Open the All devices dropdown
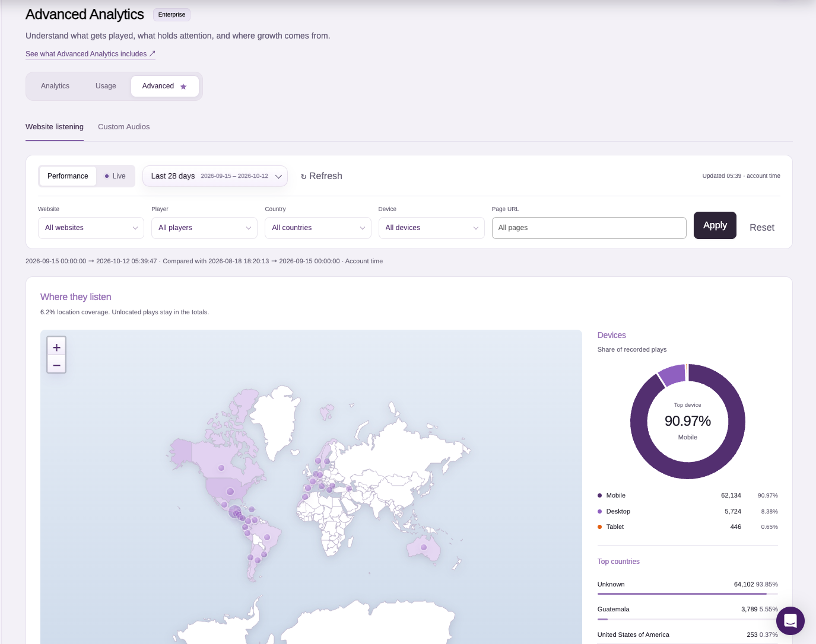 pos(431,228)
